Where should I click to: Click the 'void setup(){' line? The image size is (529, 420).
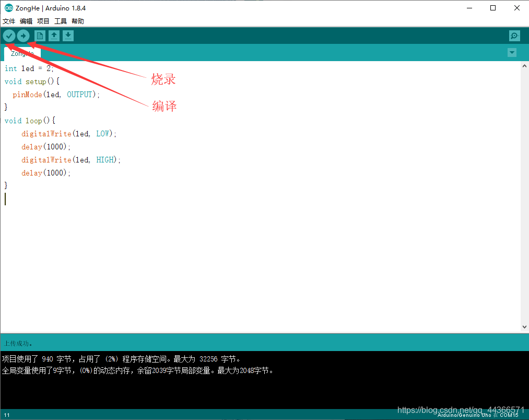32,81
